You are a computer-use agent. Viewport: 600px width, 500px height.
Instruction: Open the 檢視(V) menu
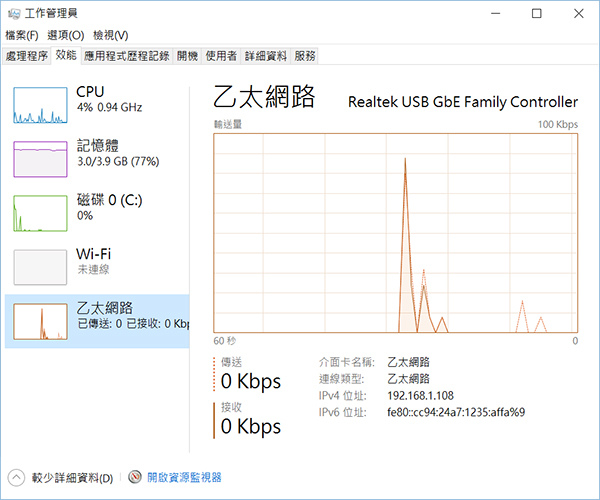(x=108, y=35)
